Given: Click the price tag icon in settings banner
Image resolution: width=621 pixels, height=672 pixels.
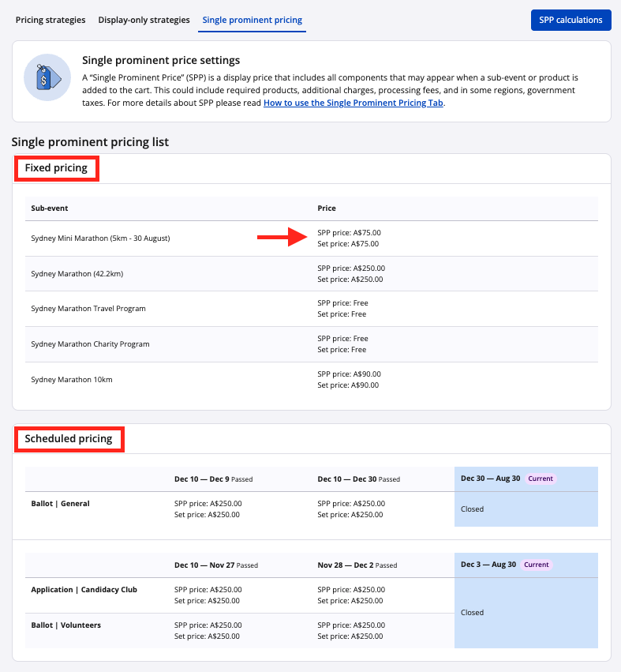Looking at the screenshot, I should (x=47, y=77).
